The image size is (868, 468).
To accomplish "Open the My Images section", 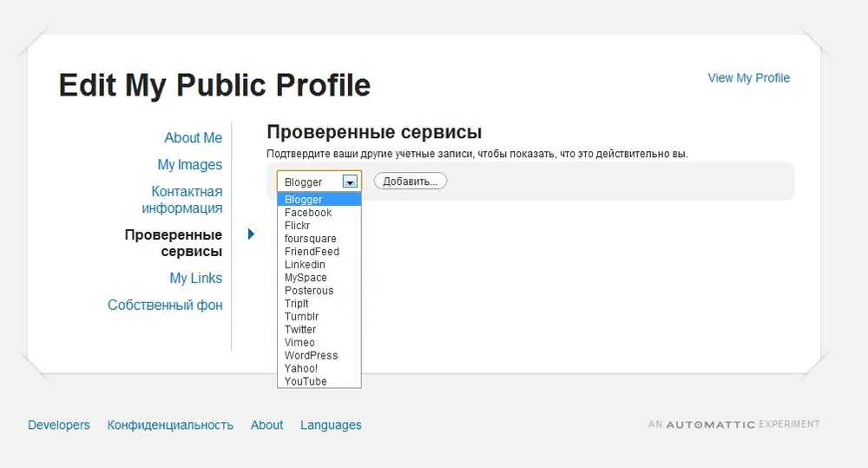I will tap(189, 165).
